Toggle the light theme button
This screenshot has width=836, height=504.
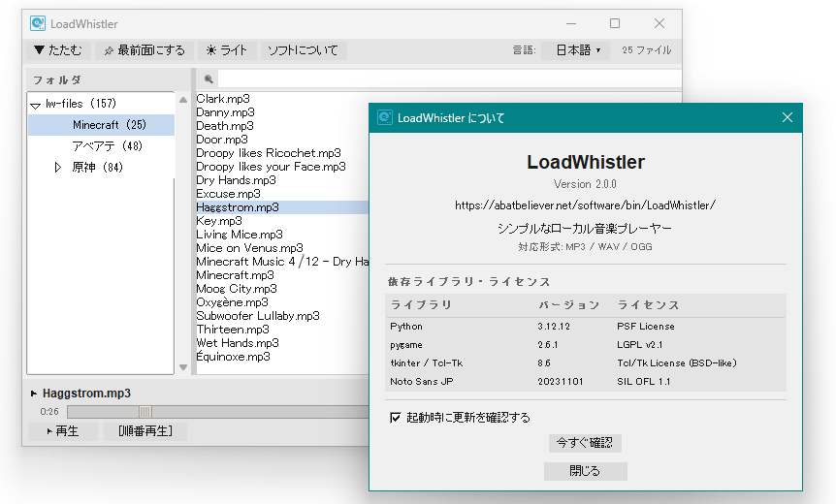click(x=225, y=50)
